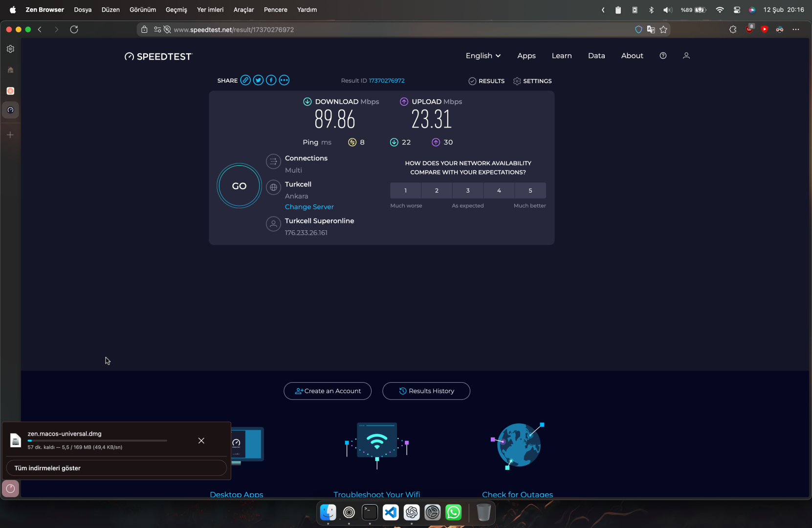Open the Zen Browser three-dot toolbar menu
The image size is (812, 528).
click(x=796, y=29)
